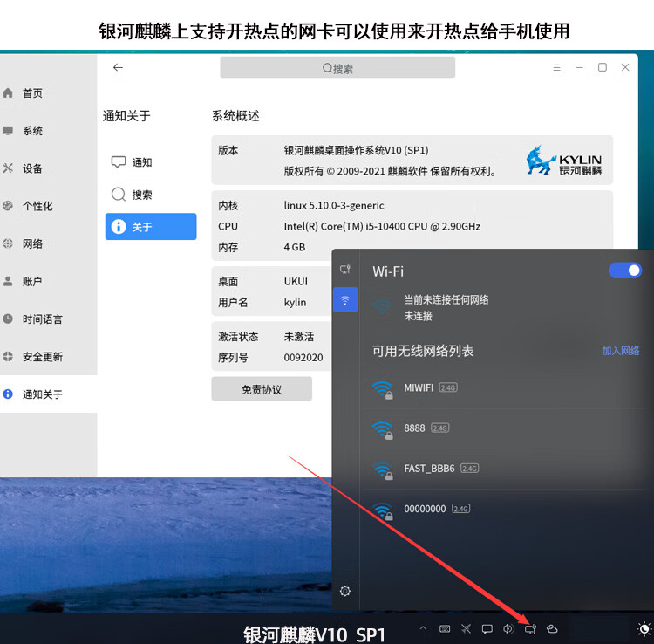Open 网络 in the left sidebar
This screenshot has height=644, width=654.
[32, 244]
